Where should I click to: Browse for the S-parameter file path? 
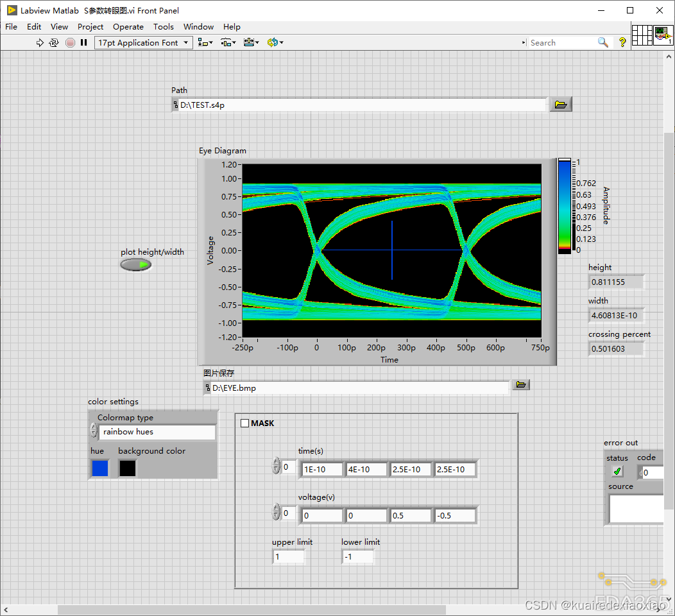click(x=561, y=105)
